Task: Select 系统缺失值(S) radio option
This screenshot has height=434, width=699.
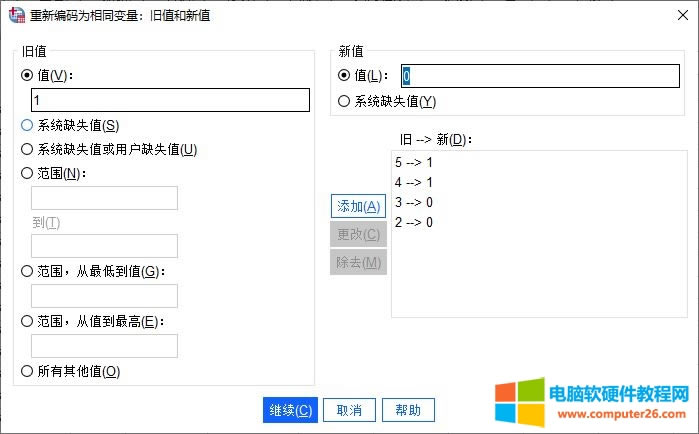Action: [27, 125]
